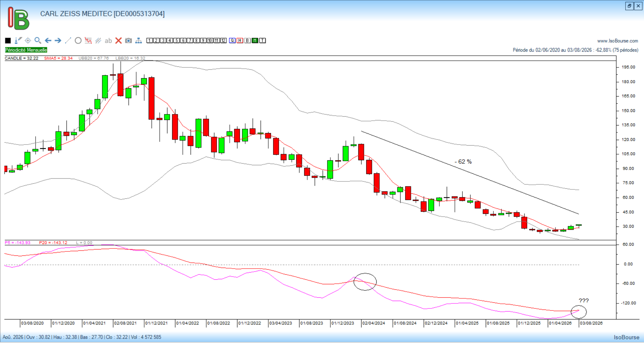This screenshot has height=343, width=644.
Task: Click the grey striped bars icon
Action: tap(98, 41)
